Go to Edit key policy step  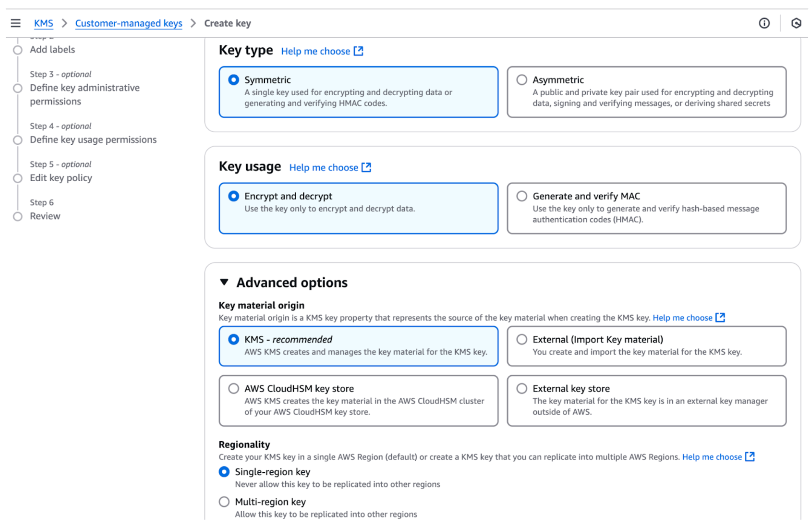tap(61, 178)
